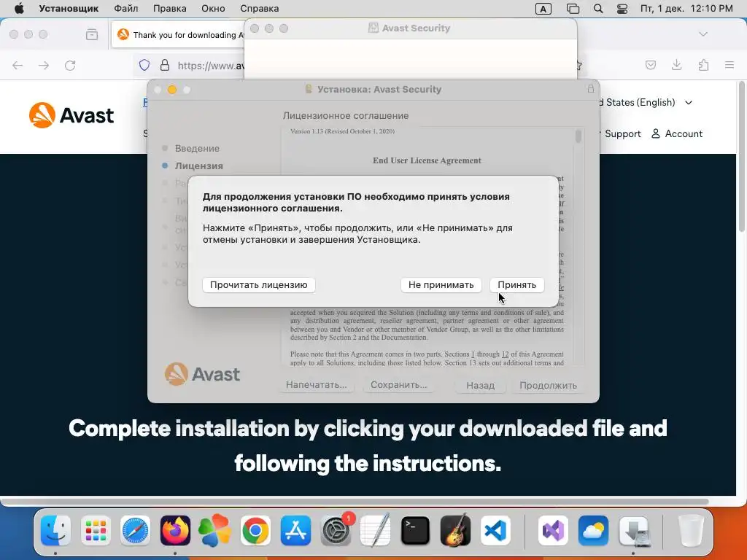Switch to the Installer app in the Dock
Viewport: 747px width, 560px height.
634,531
